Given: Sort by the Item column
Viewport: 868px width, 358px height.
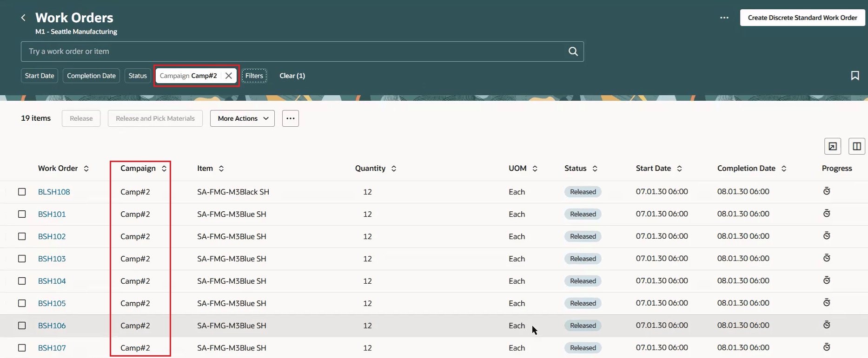Looking at the screenshot, I should 221,169.
